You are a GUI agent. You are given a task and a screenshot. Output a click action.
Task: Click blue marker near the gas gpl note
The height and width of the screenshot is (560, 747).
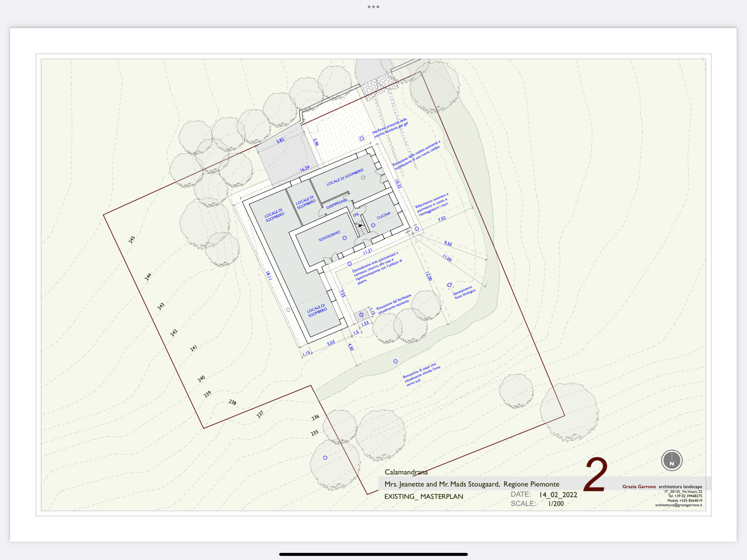pyautogui.click(x=362, y=138)
